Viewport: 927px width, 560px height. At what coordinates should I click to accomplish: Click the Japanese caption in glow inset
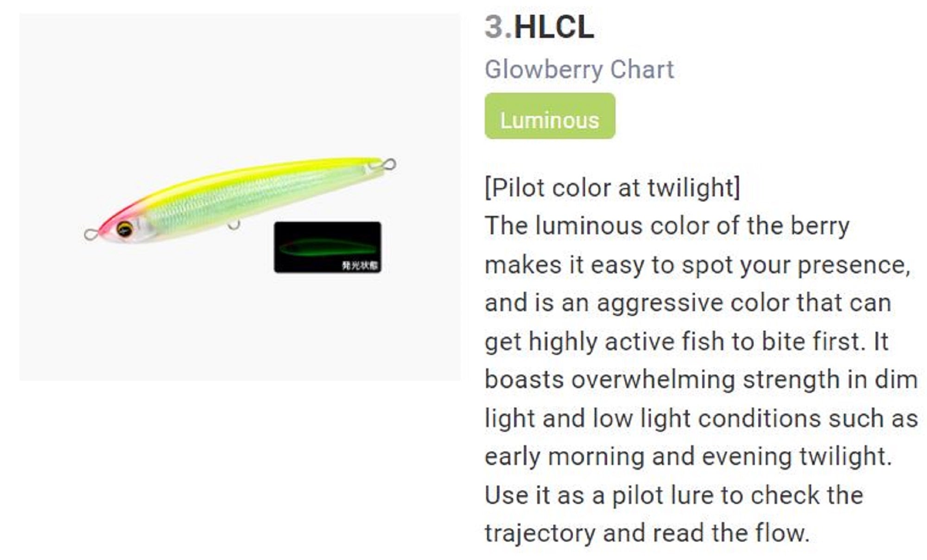point(360,265)
